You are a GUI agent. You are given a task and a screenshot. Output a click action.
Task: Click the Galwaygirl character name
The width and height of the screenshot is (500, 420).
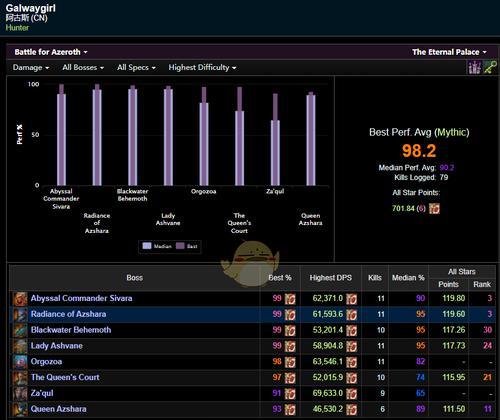31,8
